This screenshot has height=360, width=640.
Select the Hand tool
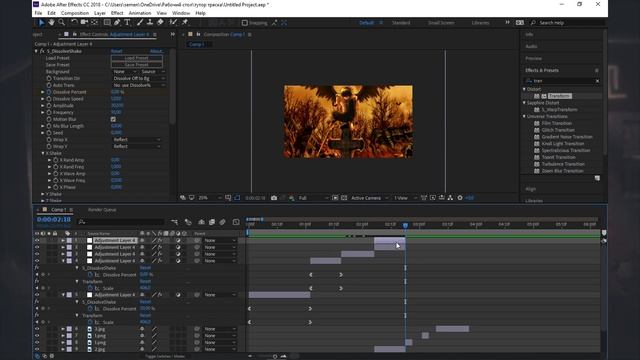coord(52,22)
